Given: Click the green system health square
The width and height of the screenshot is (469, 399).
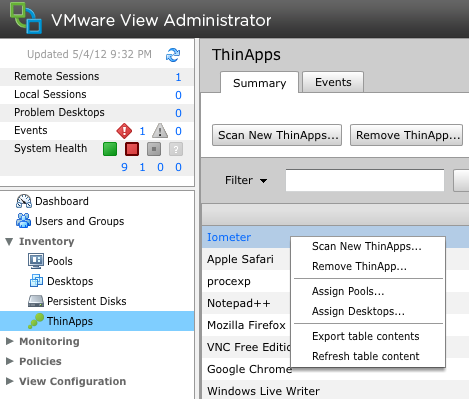Looking at the screenshot, I should (110, 149).
